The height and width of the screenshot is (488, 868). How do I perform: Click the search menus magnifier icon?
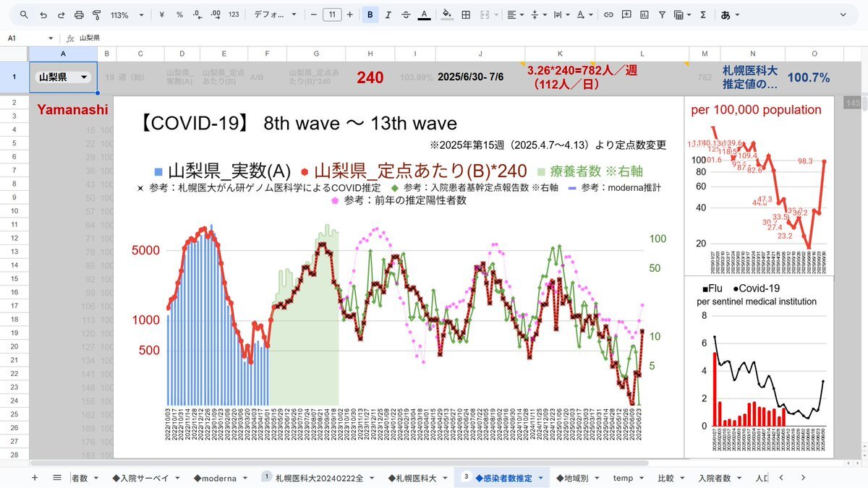tap(25, 14)
